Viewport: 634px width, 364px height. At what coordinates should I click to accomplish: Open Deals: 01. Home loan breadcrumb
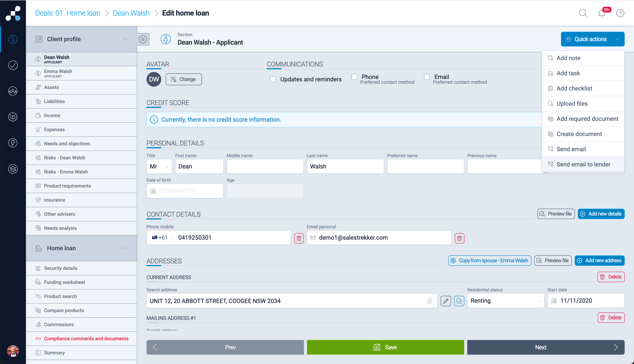[x=68, y=13]
